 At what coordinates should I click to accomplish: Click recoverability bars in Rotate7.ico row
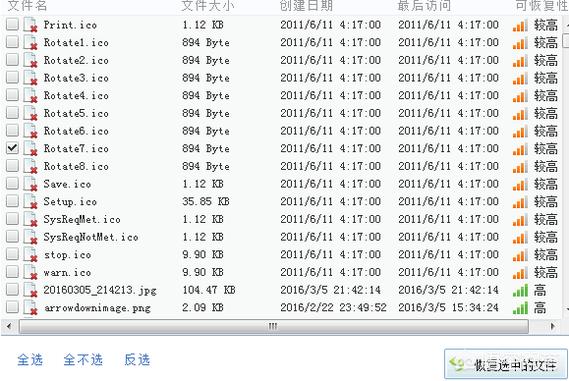click(520, 149)
